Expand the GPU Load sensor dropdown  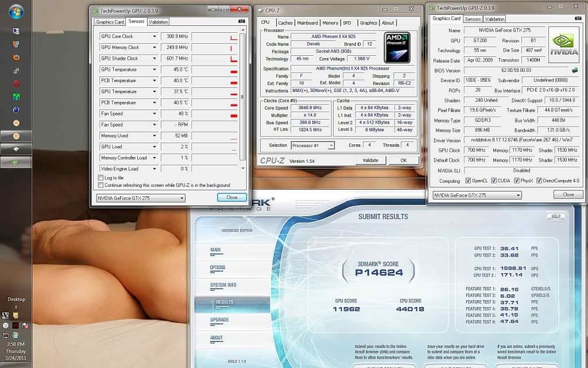point(154,147)
